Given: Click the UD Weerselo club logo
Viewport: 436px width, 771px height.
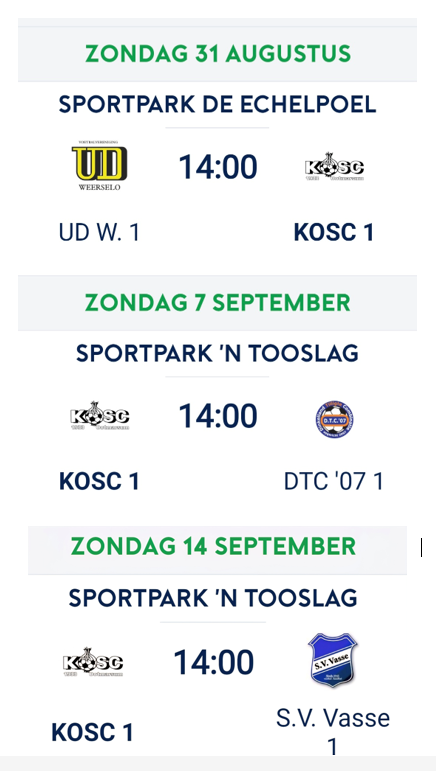Looking at the screenshot, I should pyautogui.click(x=99, y=166).
